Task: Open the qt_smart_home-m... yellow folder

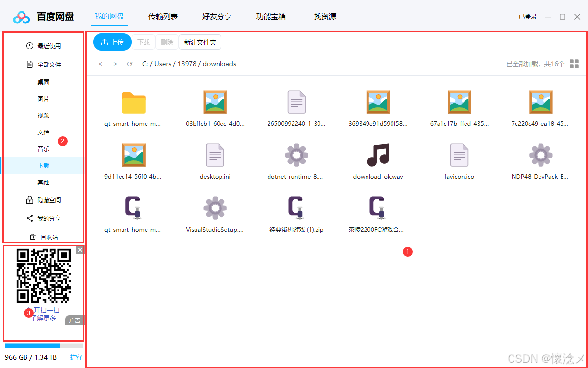Action: [134, 103]
